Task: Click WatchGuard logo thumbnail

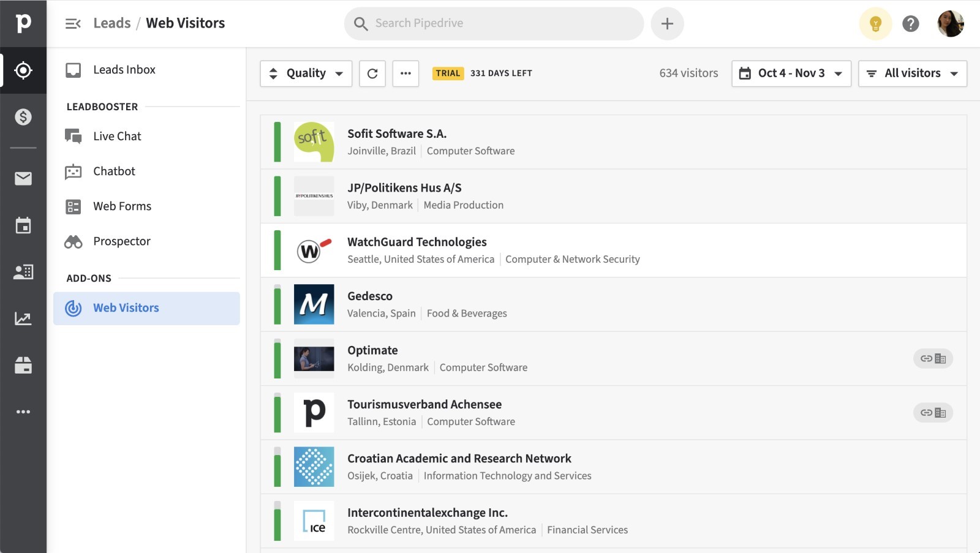Action: click(x=314, y=250)
